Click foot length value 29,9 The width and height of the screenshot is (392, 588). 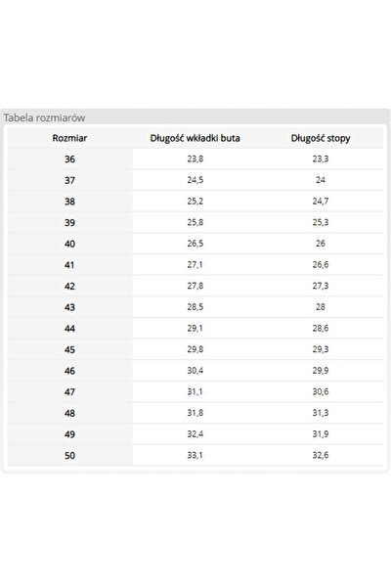click(321, 371)
